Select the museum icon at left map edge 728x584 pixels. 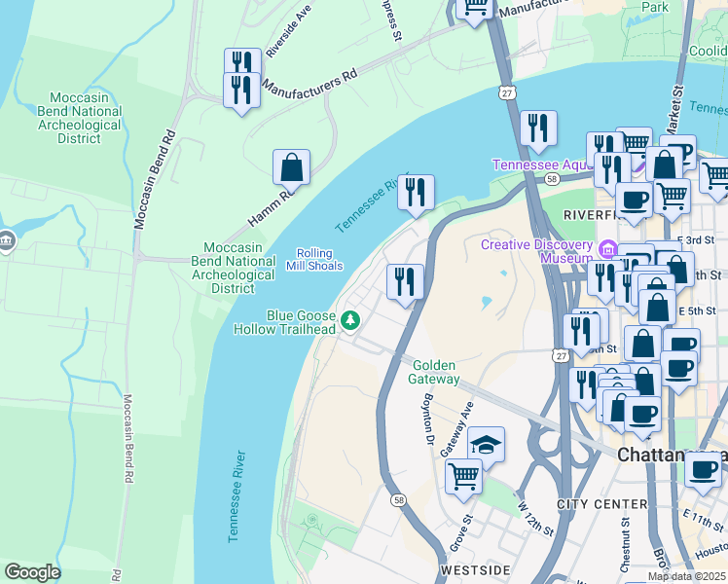(7, 241)
